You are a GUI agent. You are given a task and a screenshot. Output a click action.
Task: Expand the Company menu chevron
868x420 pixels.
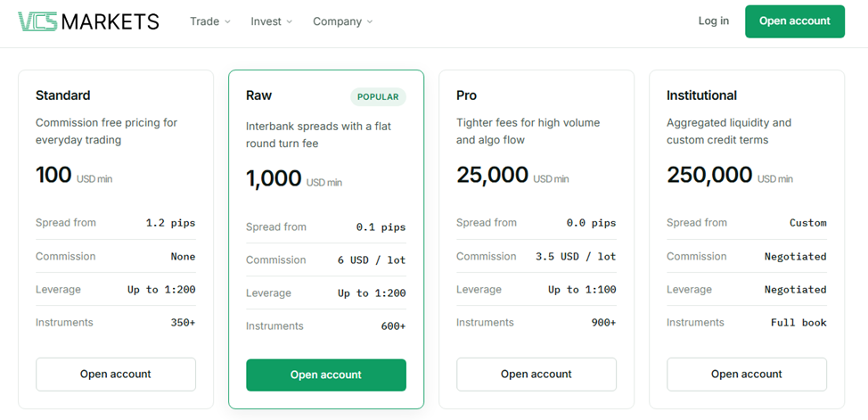[369, 21]
